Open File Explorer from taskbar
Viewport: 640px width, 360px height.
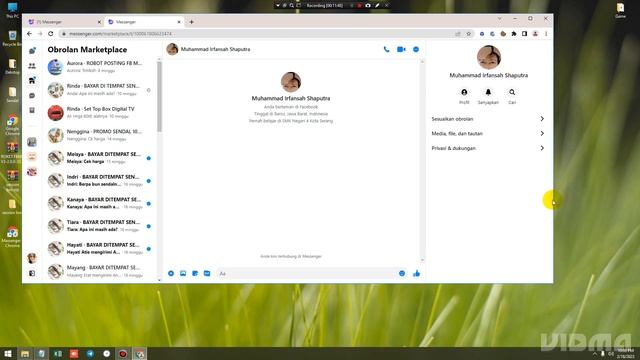[25, 353]
